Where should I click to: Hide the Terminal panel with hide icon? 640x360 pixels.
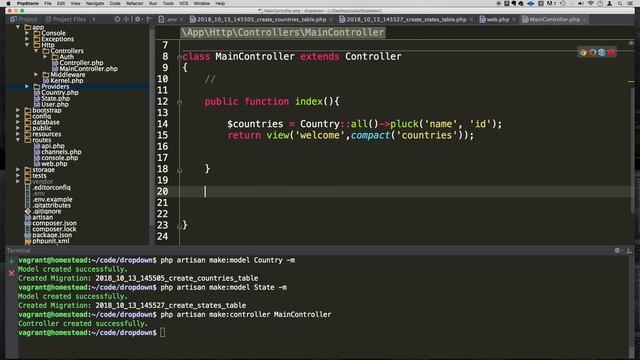pyautogui.click(x=629, y=250)
